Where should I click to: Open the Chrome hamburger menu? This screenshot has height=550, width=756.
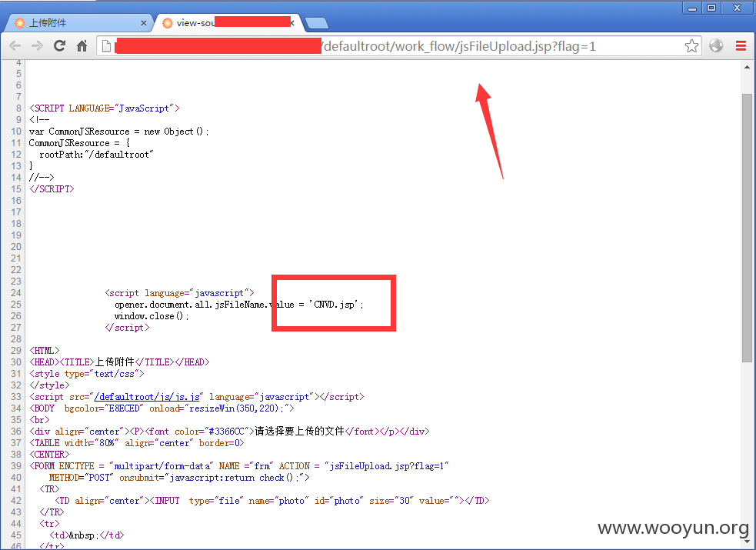pos(741,46)
